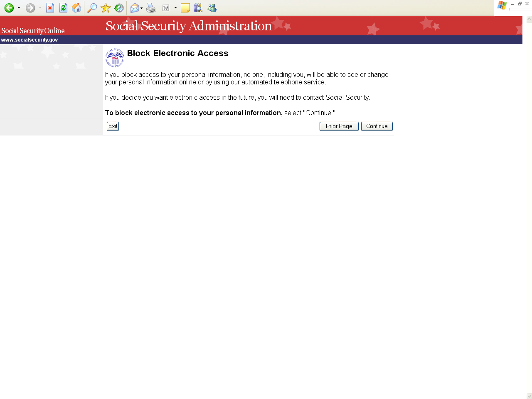Click the sentence starting "If you decide you want"

[x=238, y=98]
